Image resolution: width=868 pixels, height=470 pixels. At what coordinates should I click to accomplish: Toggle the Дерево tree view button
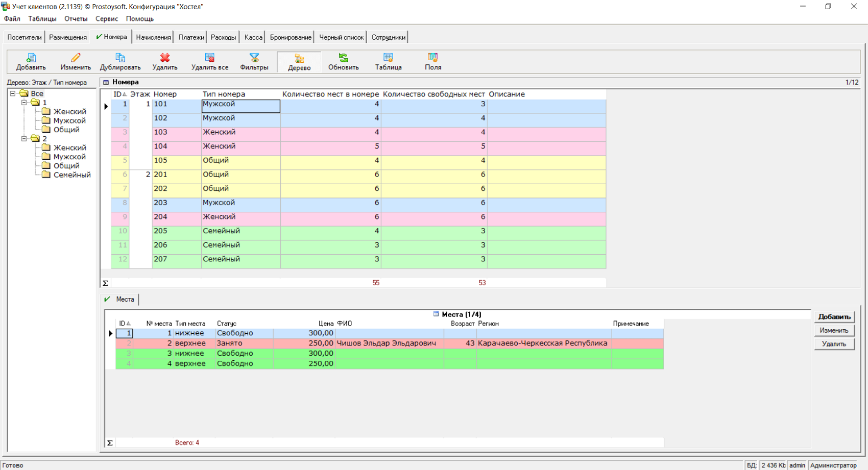pyautogui.click(x=299, y=62)
